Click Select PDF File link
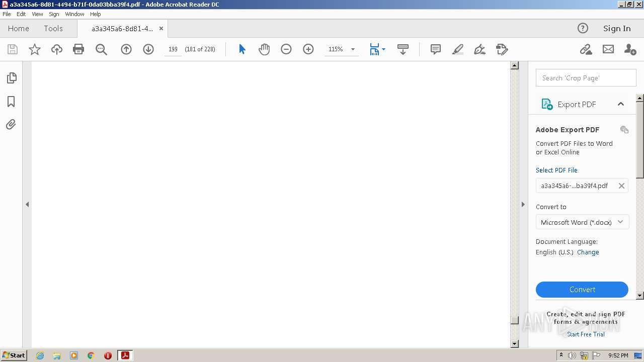644x362 pixels. tap(556, 170)
